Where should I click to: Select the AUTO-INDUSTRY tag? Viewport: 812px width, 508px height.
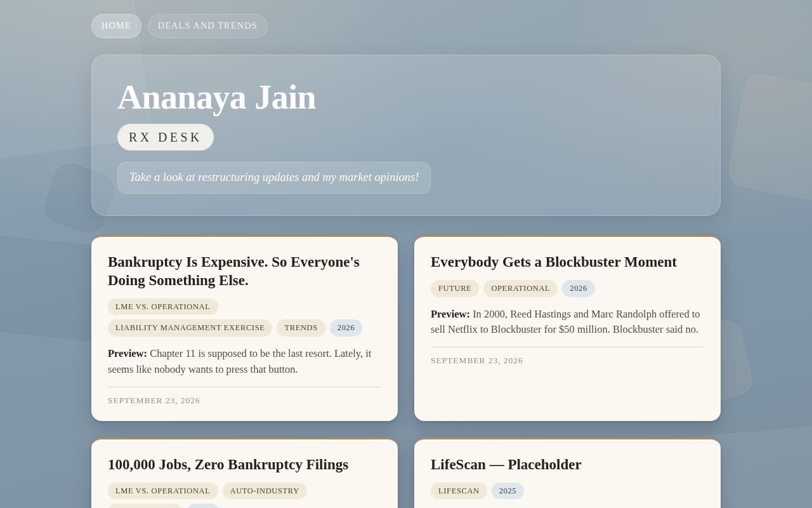tap(265, 491)
